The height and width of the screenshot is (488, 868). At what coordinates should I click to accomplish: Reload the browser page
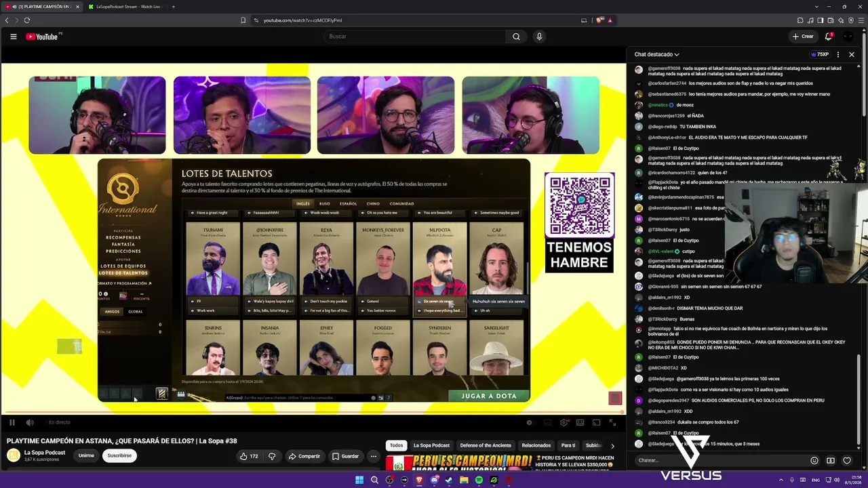(27, 20)
